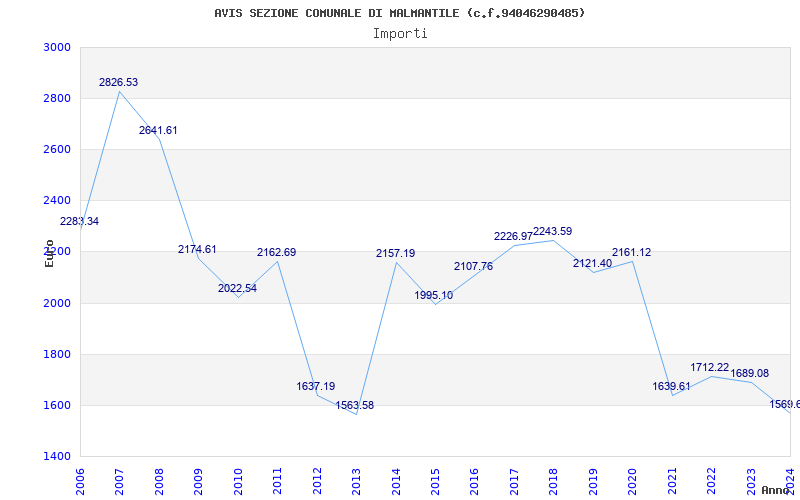Select the 2243.59 data label

(553, 231)
